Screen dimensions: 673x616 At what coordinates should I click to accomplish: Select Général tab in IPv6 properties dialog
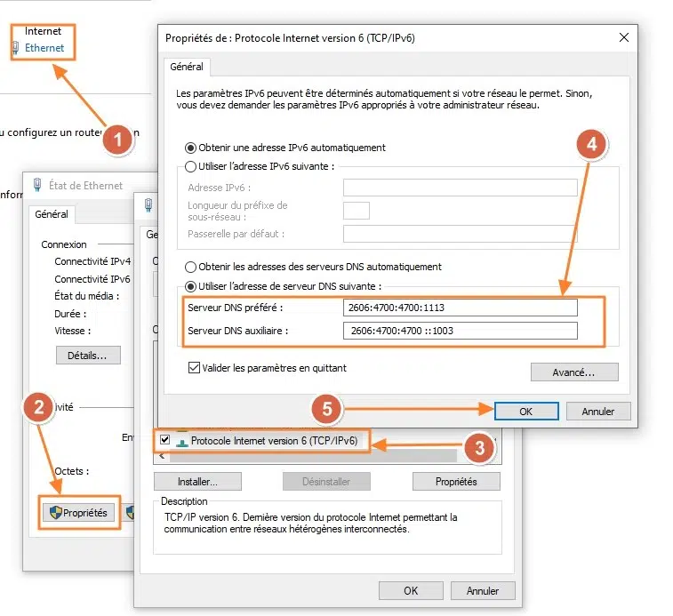[x=187, y=67]
